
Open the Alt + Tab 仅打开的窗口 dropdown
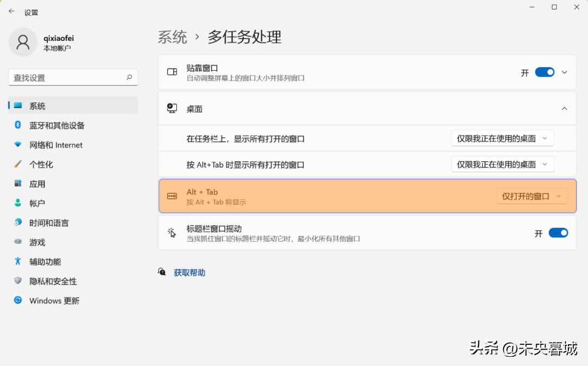coord(532,196)
